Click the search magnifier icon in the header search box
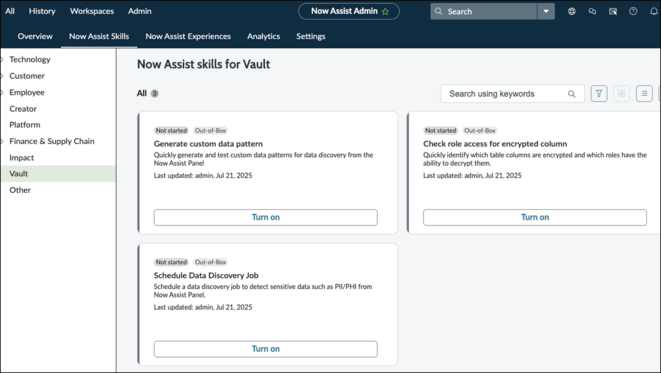 tap(439, 11)
